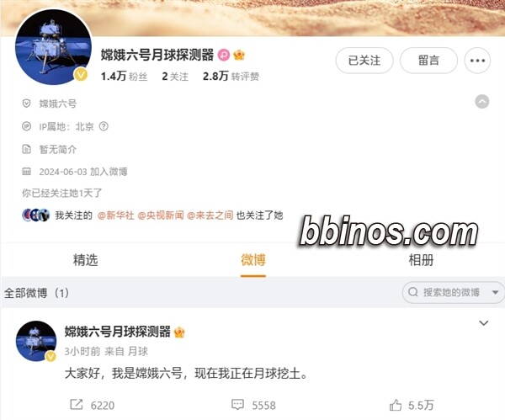The image size is (505, 420).
Task: Click inside the 搜索她的微博 search field
Action: pos(453,292)
